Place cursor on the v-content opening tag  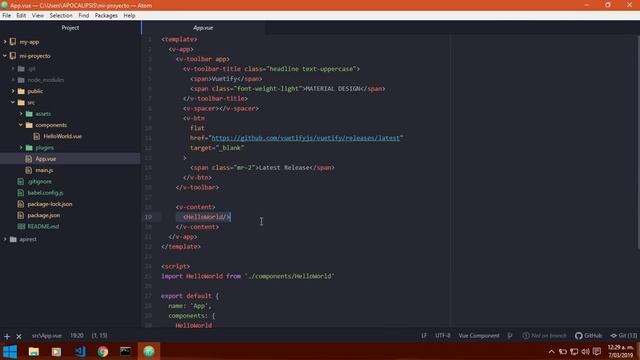pos(196,207)
